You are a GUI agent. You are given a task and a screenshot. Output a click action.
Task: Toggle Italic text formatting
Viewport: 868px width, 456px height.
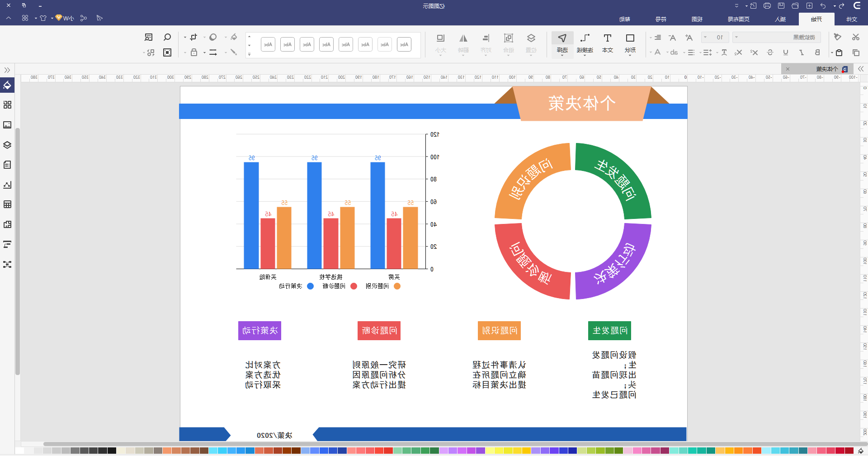(x=802, y=52)
